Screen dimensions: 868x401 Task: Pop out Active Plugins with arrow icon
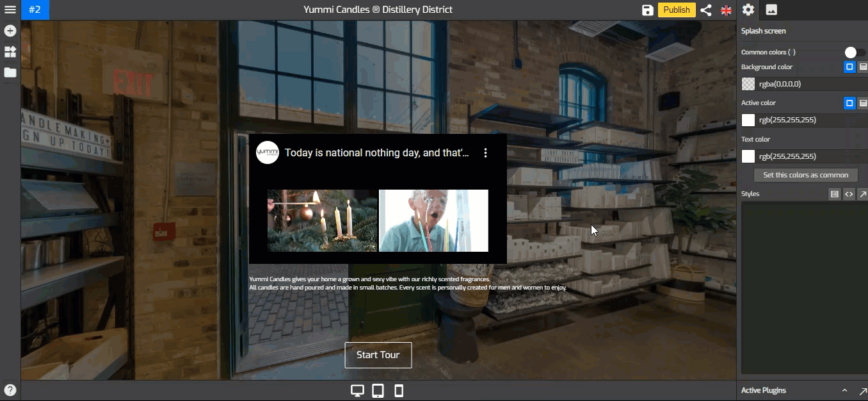click(x=862, y=390)
